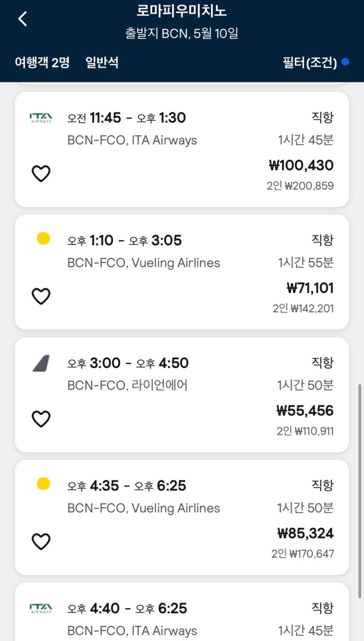This screenshot has height=641, width=364.
Task: Select the ₩85,324 Vueling fare
Action: 305,533
